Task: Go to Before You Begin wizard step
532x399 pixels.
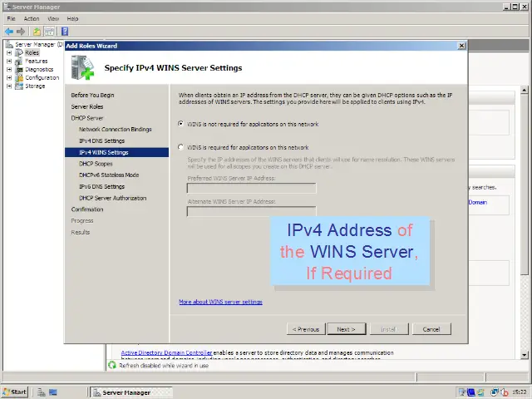Action: pyautogui.click(x=92, y=95)
